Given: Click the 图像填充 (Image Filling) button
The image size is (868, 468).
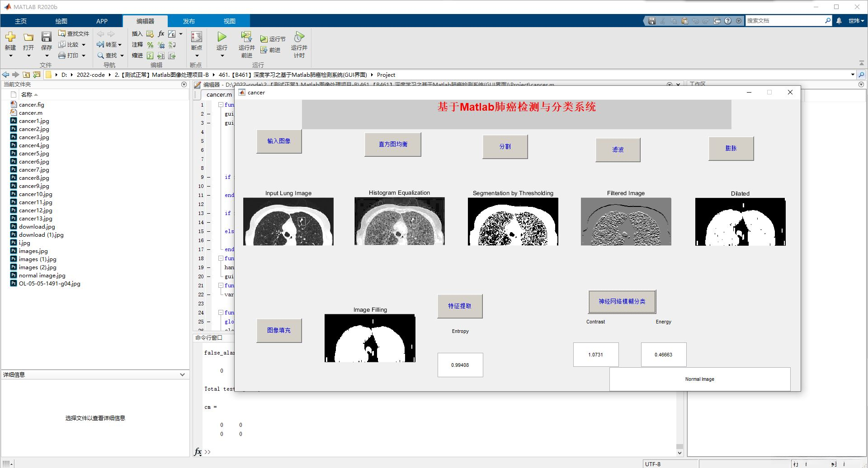Looking at the screenshot, I should (x=279, y=330).
